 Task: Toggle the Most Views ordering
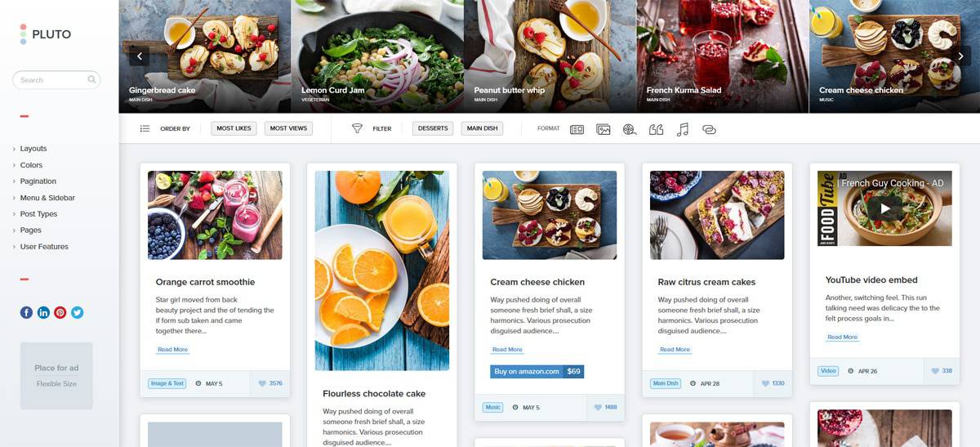(x=288, y=128)
